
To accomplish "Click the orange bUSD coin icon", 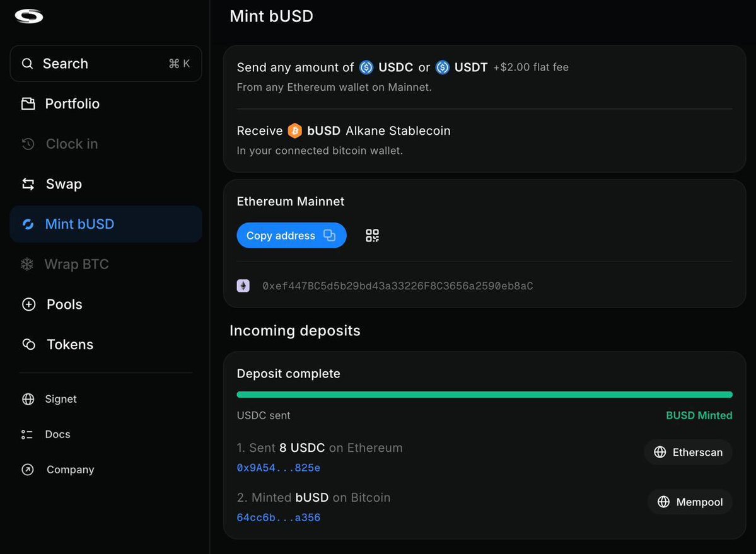I will click(294, 130).
